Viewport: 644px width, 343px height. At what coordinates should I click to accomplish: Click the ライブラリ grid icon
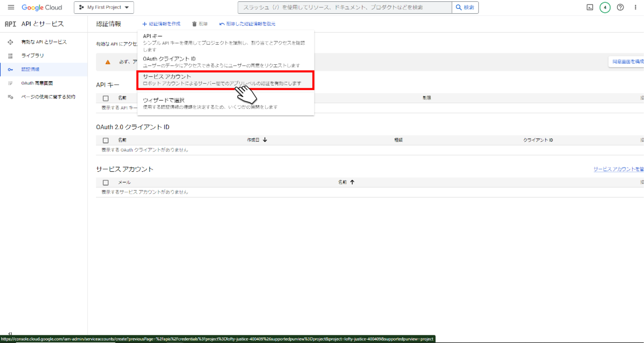tap(10, 56)
